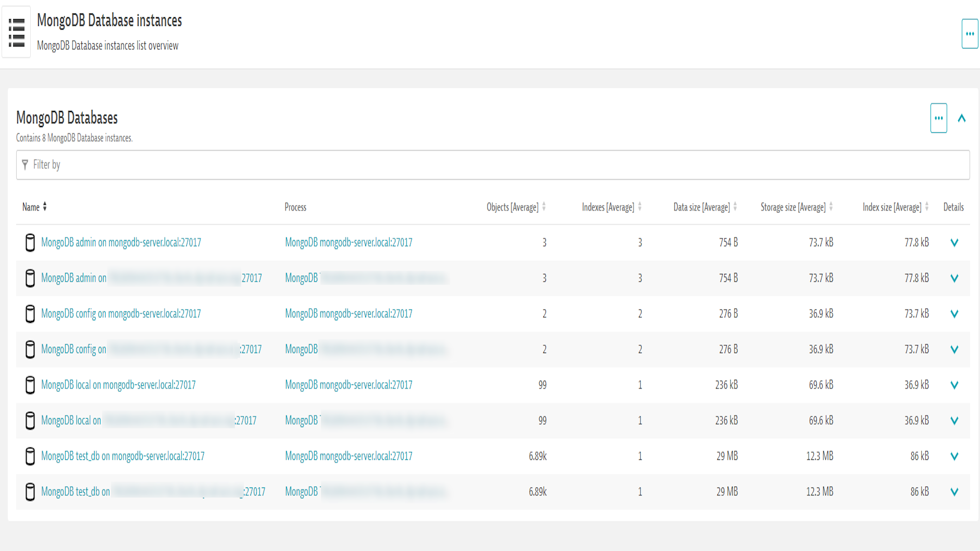Open process link in the test_db mongodb-server.local row

pyautogui.click(x=349, y=456)
